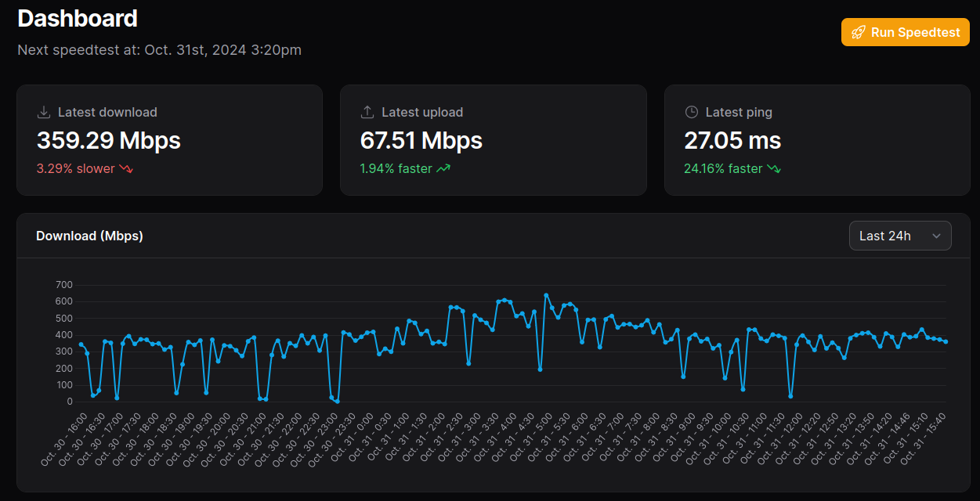The image size is (980, 501).
Task: Click the upload icon beside Latest upload
Action: 367,112
